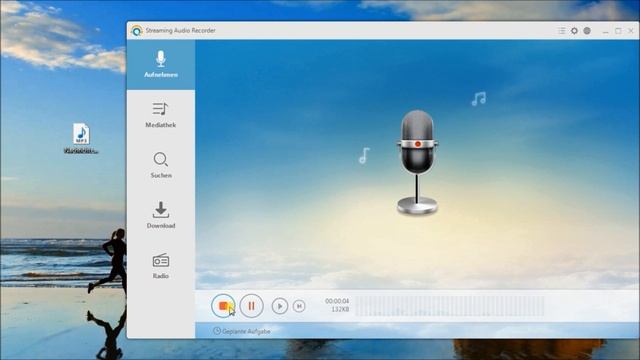This screenshot has height=360, width=640.
Task: Close the Streaming Audio Recorder window
Action: (x=631, y=31)
